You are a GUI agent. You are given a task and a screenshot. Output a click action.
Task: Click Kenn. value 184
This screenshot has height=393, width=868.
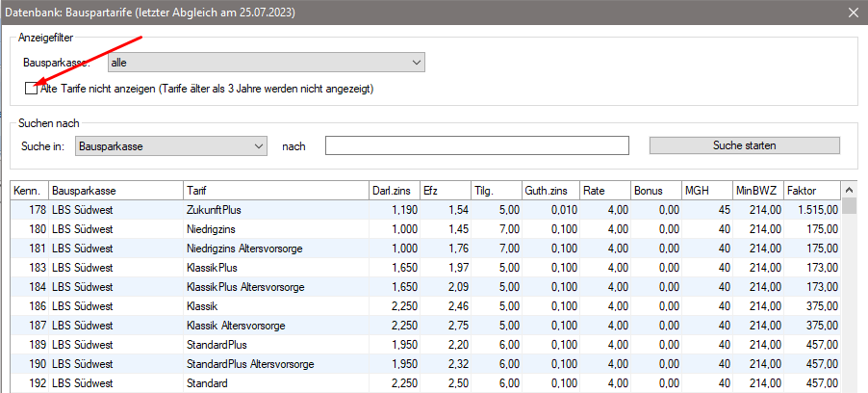click(x=38, y=287)
